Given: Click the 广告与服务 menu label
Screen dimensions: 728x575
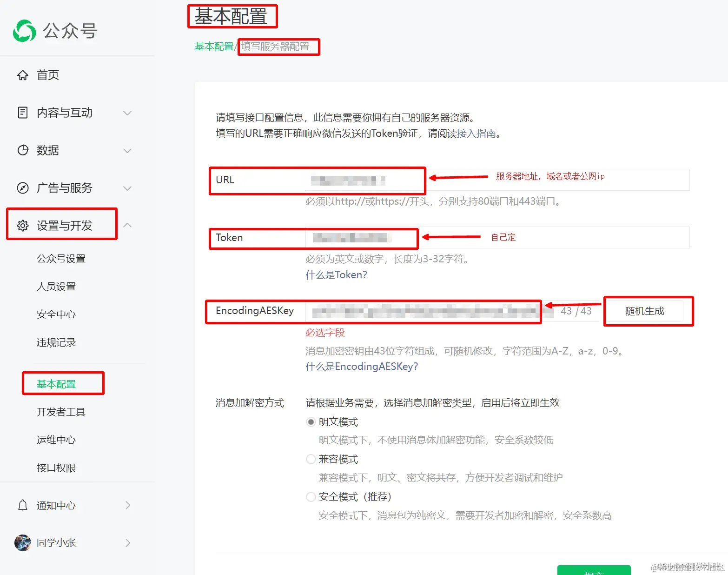Looking at the screenshot, I should click(x=65, y=188).
